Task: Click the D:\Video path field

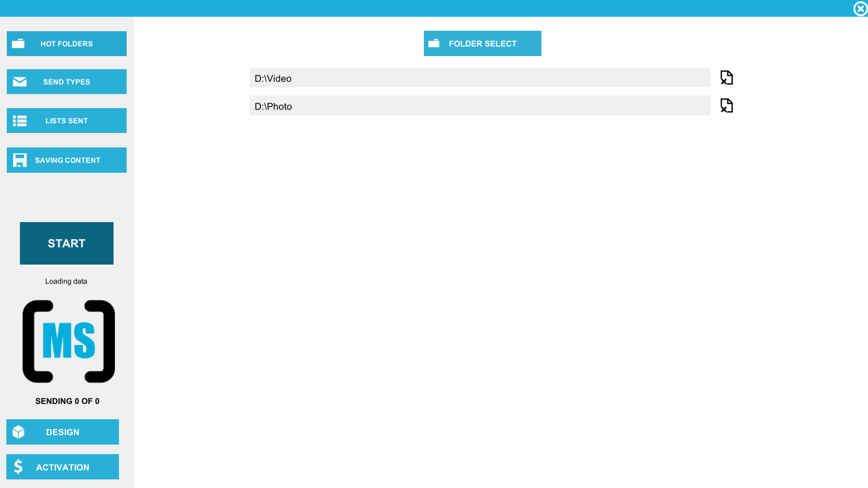Action: pyautogui.click(x=479, y=78)
